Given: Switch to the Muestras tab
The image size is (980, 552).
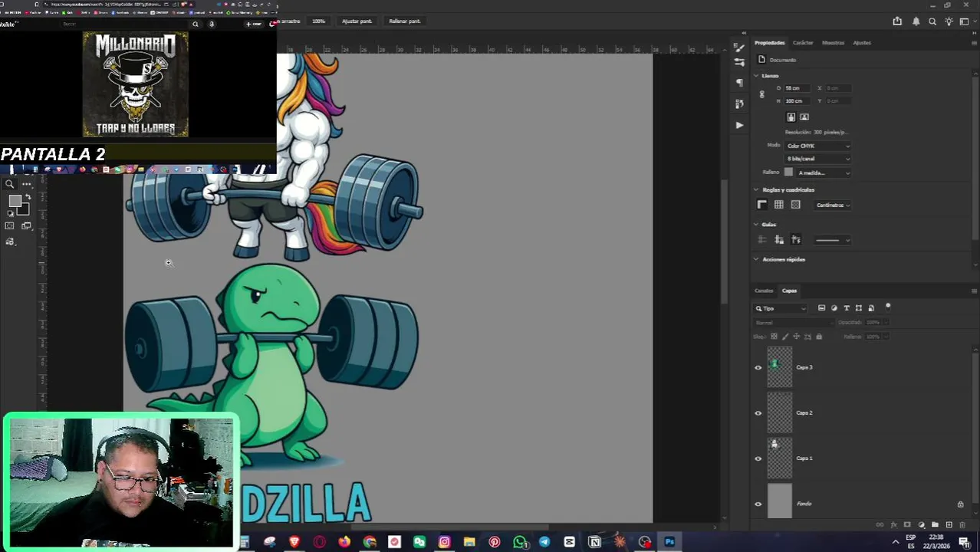Looking at the screenshot, I should tap(834, 43).
